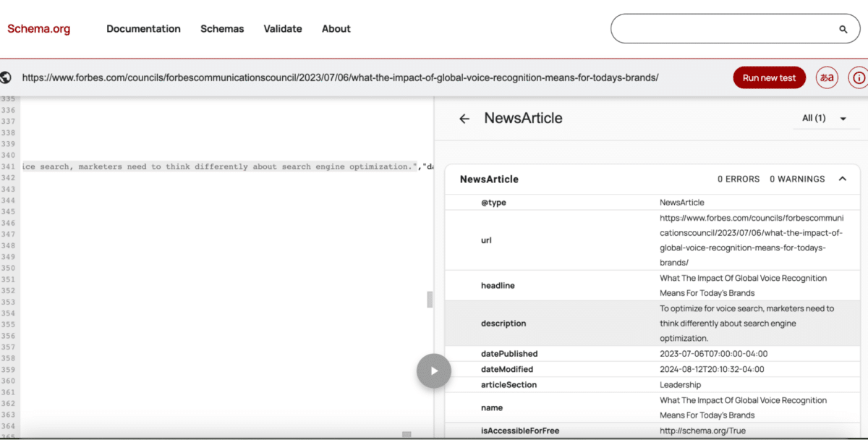
Task: Click the code panel vertical scrollbar thumb
Action: coord(430,299)
